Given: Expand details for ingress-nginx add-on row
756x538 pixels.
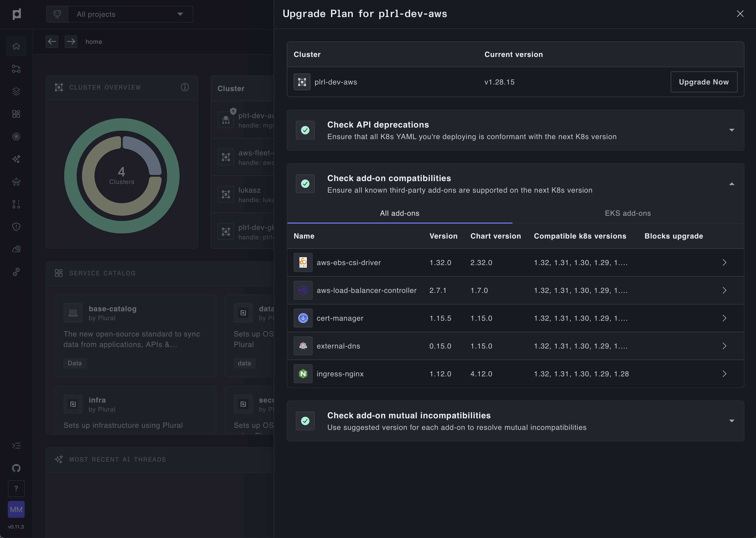Looking at the screenshot, I should point(724,374).
